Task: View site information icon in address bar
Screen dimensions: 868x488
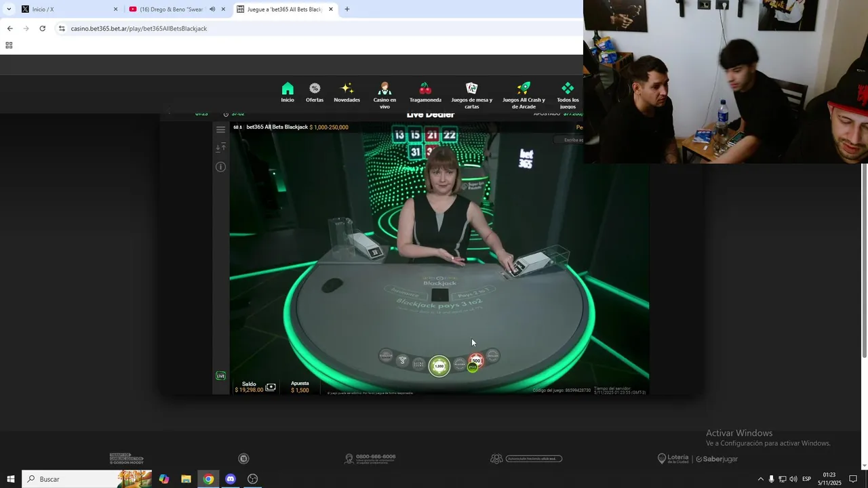Action: click(62, 28)
